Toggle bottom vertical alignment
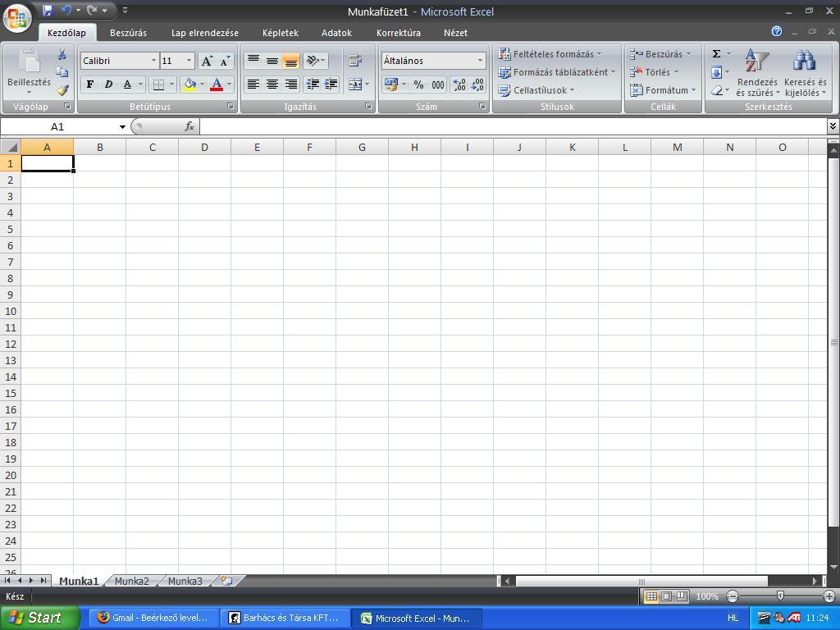Screen dimensions: 840x630 pos(291,61)
